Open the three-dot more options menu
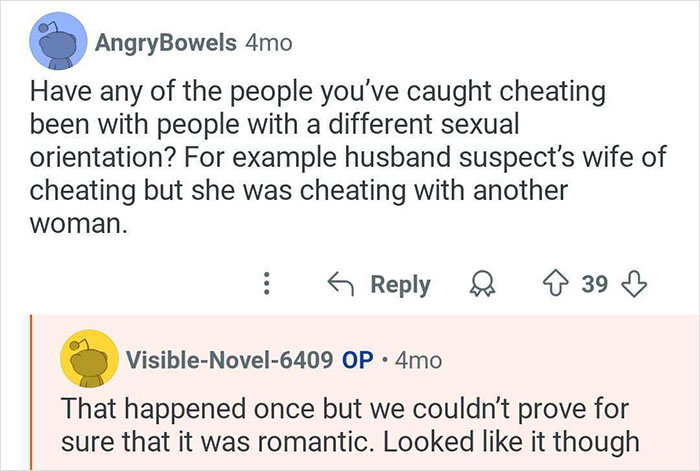Image resolution: width=700 pixels, height=471 pixels. [266, 284]
